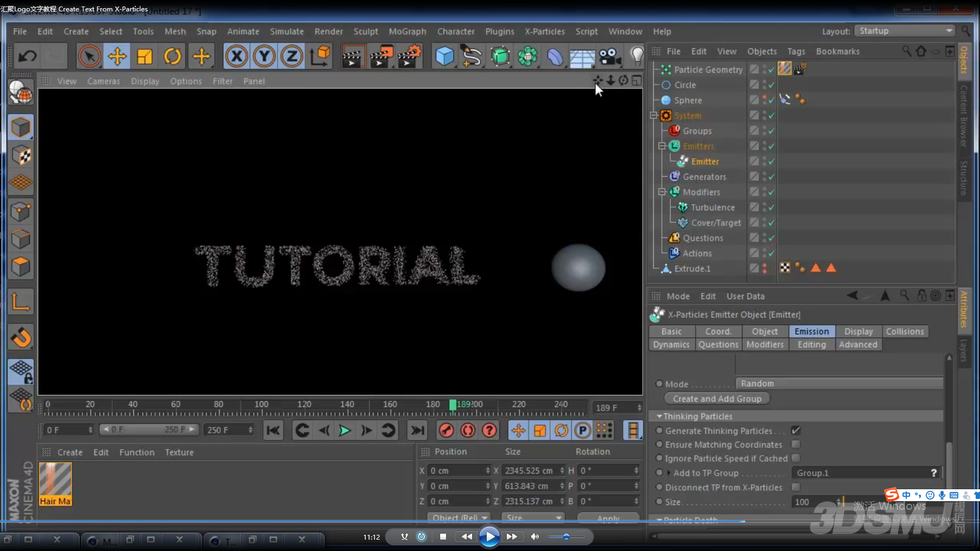Screen dimensions: 980x551
Task: Open Edit Render Settings
Action: (x=409, y=56)
